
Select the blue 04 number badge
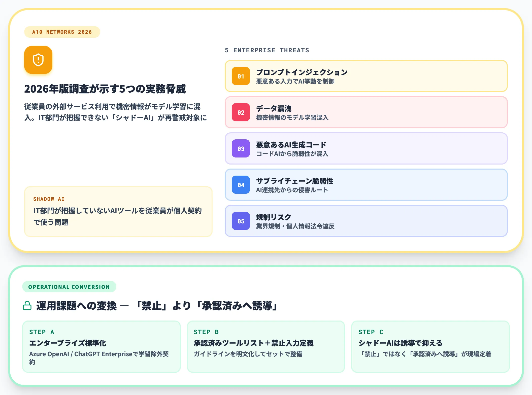[x=241, y=185]
